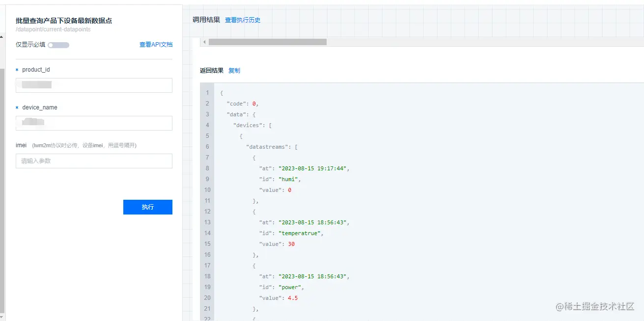Click the 返回结果 label

(212, 71)
